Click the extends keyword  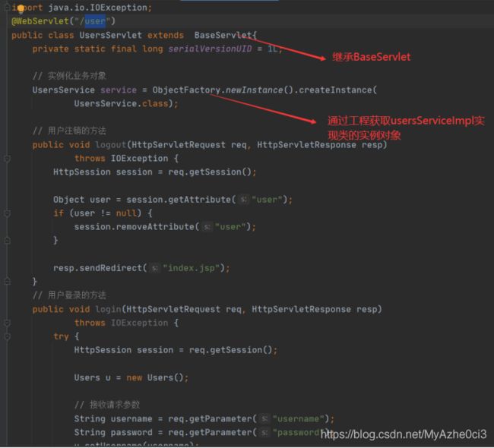pyautogui.click(x=166, y=35)
